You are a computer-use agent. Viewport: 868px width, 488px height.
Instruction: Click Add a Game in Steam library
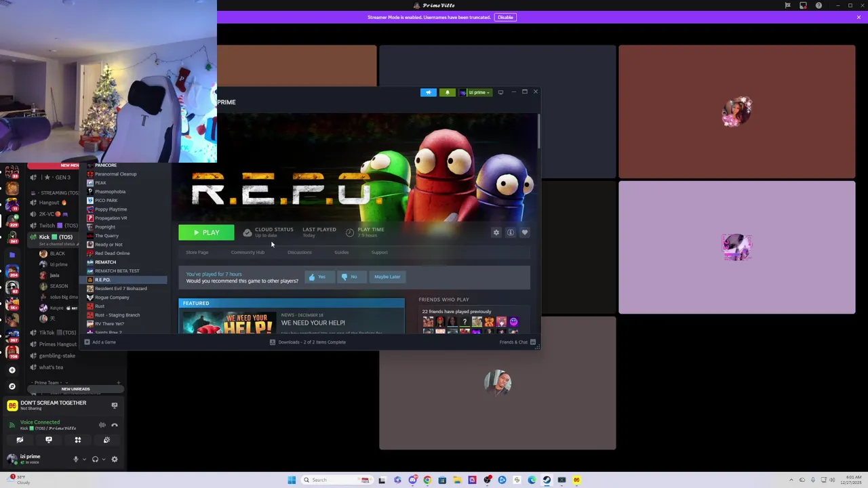(x=100, y=342)
